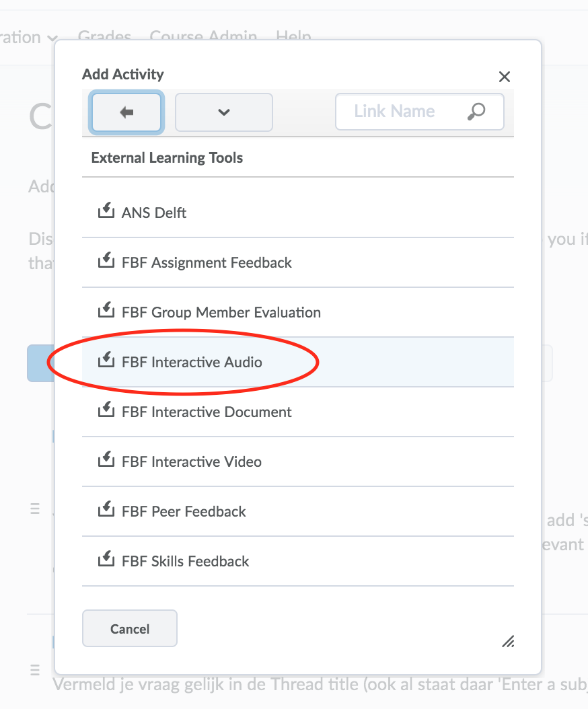
Task: Open the chevron dropdown next to back
Action: [x=224, y=112]
